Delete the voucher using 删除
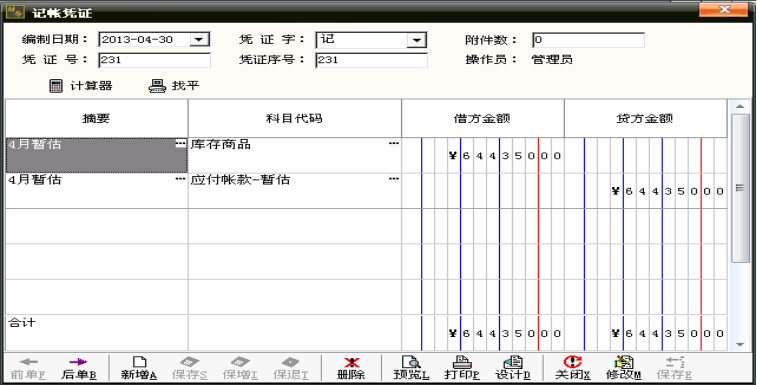The width and height of the screenshot is (757, 385). [351, 368]
